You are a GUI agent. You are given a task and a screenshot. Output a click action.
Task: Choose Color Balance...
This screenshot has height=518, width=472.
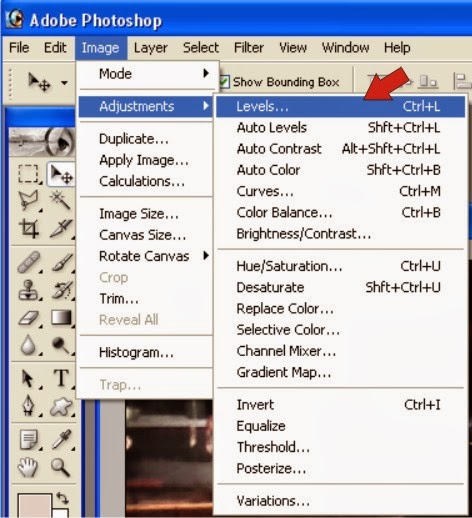point(341,212)
